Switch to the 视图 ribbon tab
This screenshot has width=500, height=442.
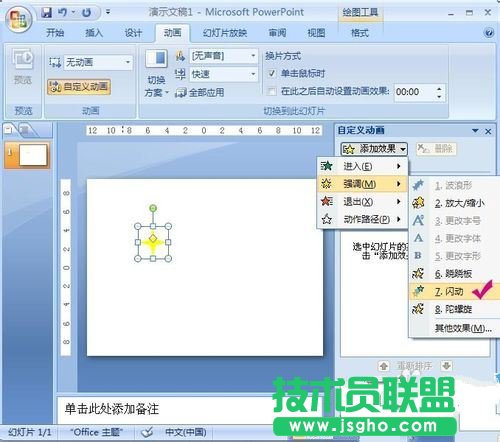[x=316, y=33]
